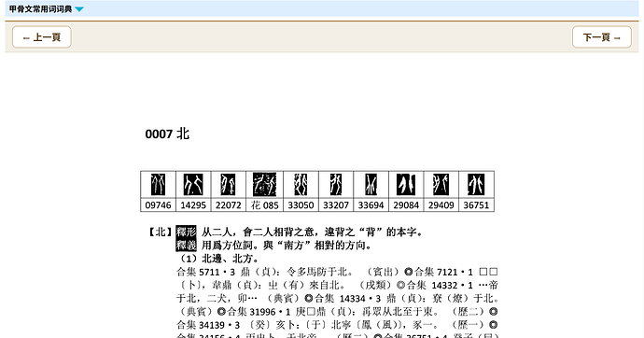Viewport: 644px width, 338px height.
Task: Select the oracle glyph image numbered 36751
Action: [476, 184]
